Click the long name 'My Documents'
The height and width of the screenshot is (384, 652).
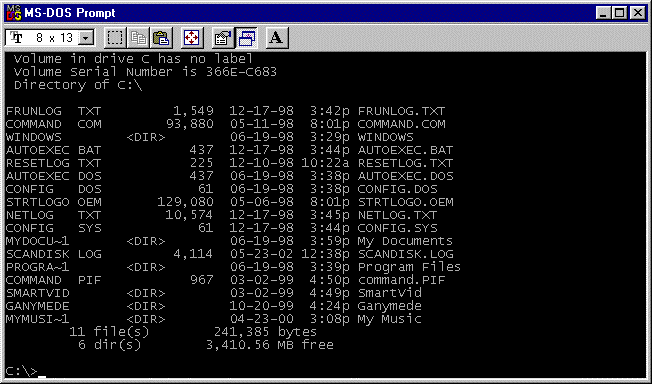tap(405, 241)
